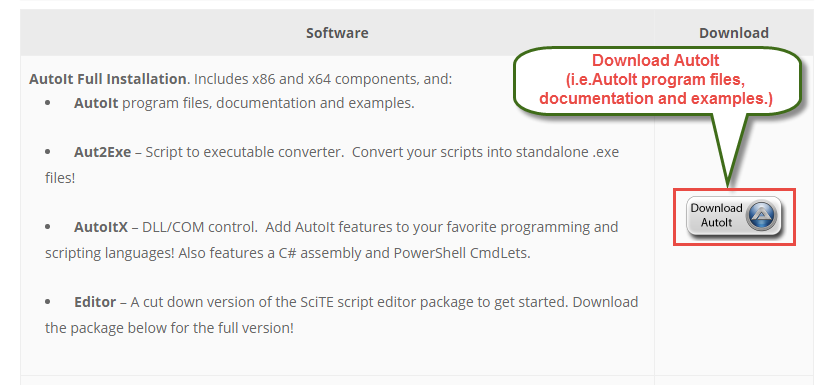Click the bullet dot before Aut2Exe
This screenshot has height=385, width=831.
pos(48,152)
